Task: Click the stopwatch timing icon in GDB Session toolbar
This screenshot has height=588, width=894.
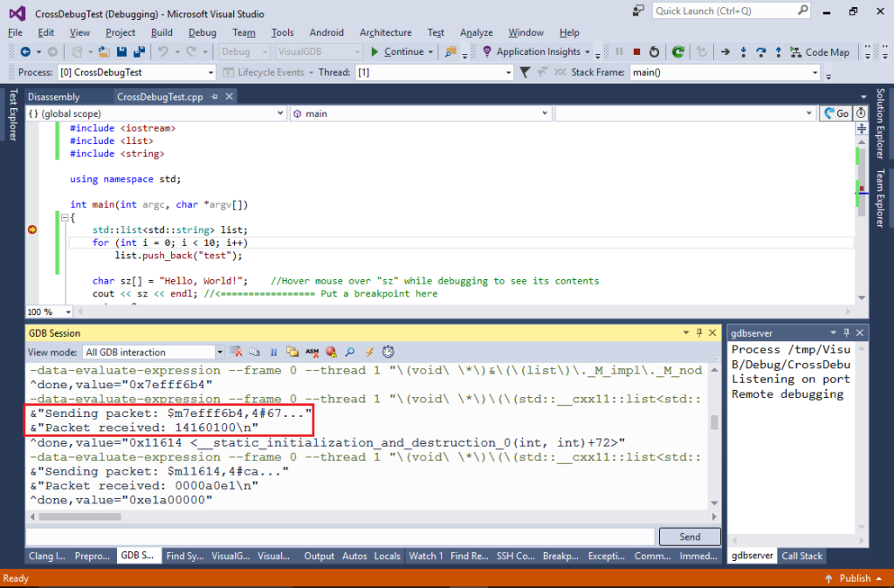Action: [389, 352]
